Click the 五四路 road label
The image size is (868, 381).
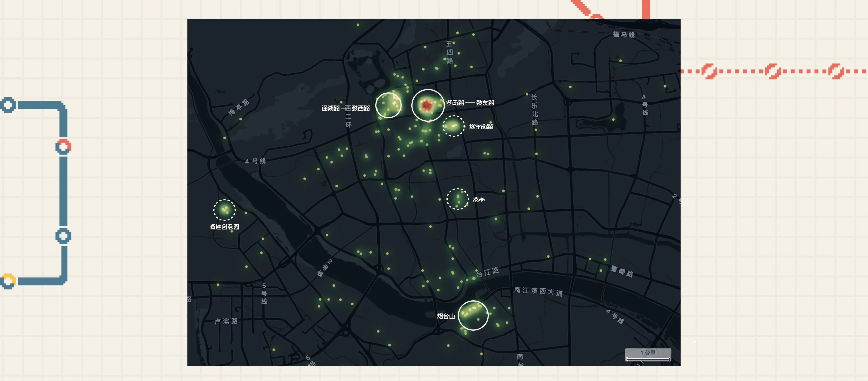(449, 52)
